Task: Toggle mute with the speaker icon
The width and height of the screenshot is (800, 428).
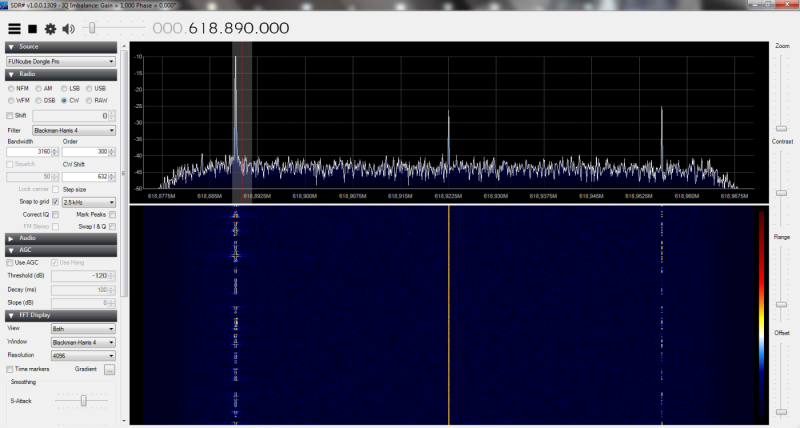Action: point(68,29)
